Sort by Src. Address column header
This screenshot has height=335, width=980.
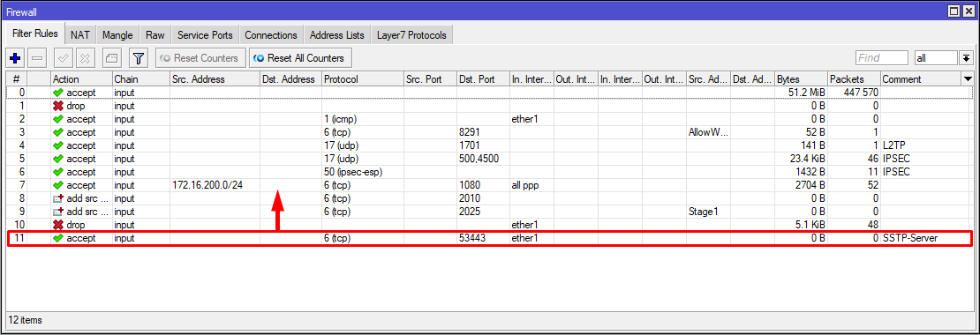point(215,79)
